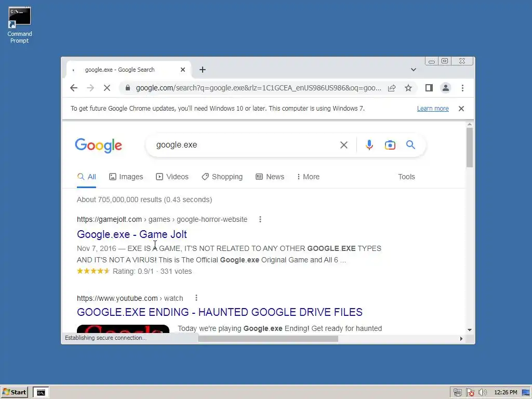Screen dimensions: 532x399
Task: Click youtube.com watch result URL
Action: click(129, 298)
